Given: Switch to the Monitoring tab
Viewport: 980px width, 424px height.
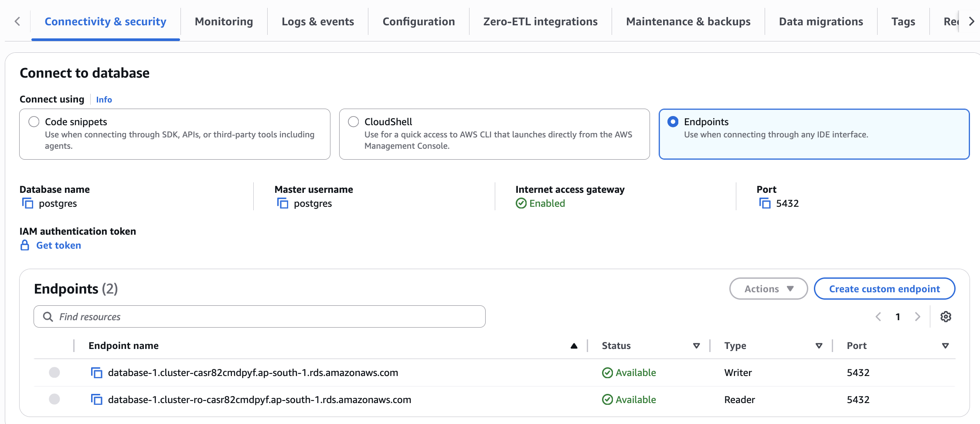Looking at the screenshot, I should pos(224,21).
